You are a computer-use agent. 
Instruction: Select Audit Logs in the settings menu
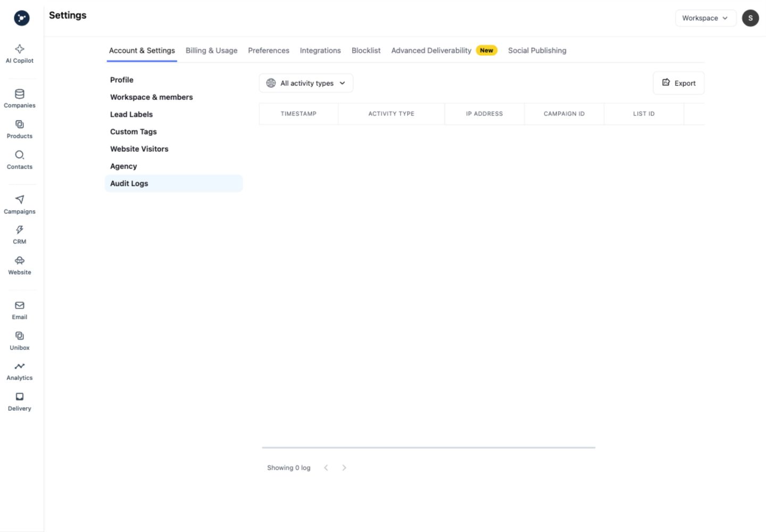click(174, 184)
